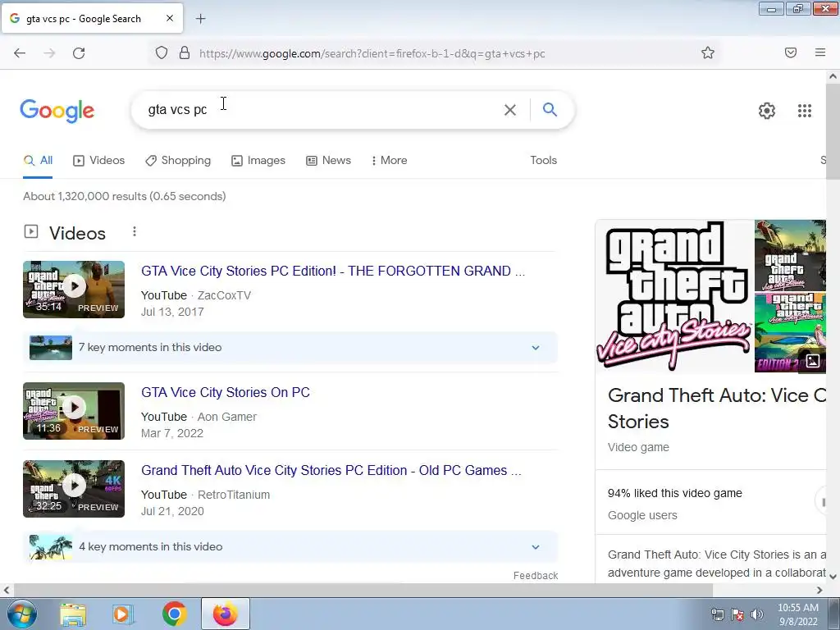Expand 4 key moments in this video
Viewport: 840px width, 630px height.
(290, 547)
